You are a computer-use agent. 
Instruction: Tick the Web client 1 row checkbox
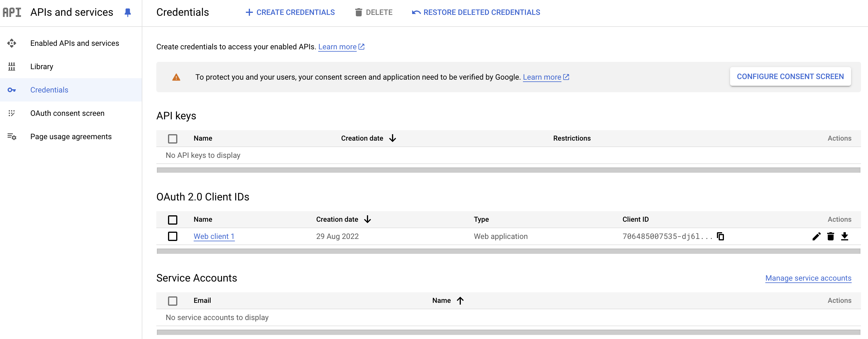(173, 236)
